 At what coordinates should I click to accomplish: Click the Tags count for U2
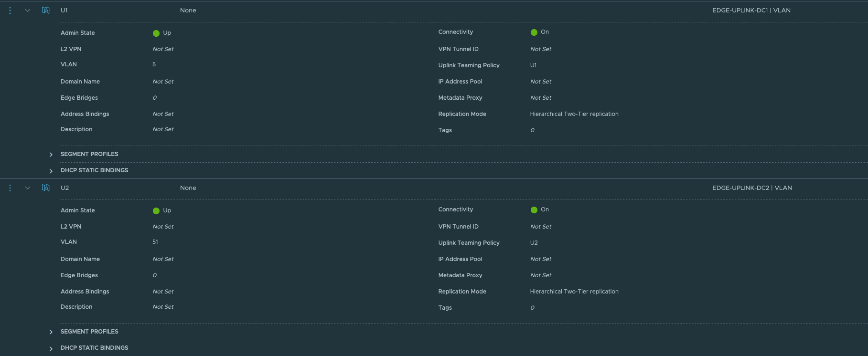click(x=532, y=308)
